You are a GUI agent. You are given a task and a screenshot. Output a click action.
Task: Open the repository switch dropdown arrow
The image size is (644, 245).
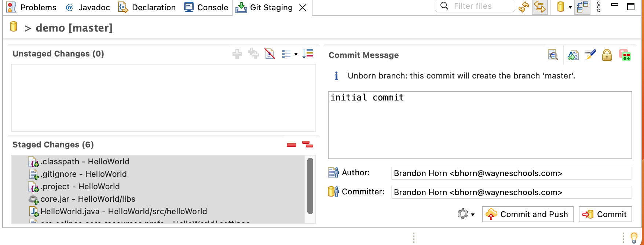pos(570,7)
